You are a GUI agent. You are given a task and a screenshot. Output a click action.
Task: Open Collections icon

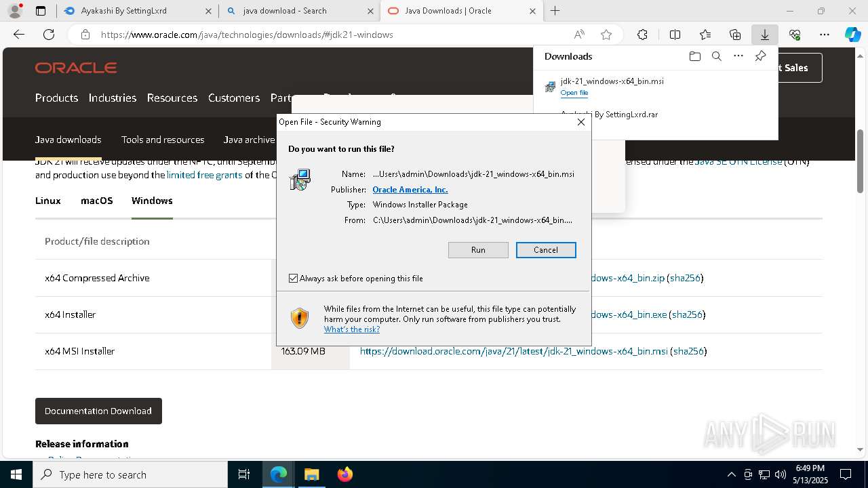[x=735, y=35]
